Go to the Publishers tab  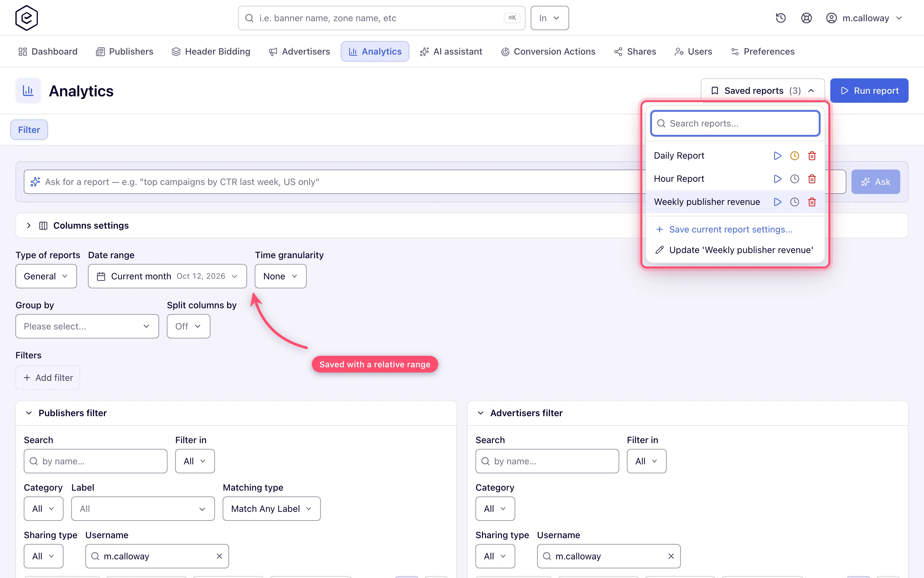[124, 52]
